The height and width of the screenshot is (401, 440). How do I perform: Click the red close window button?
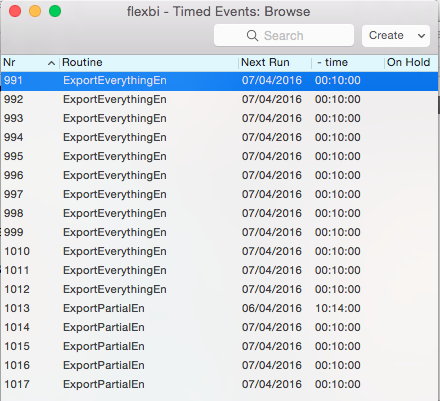[15, 11]
